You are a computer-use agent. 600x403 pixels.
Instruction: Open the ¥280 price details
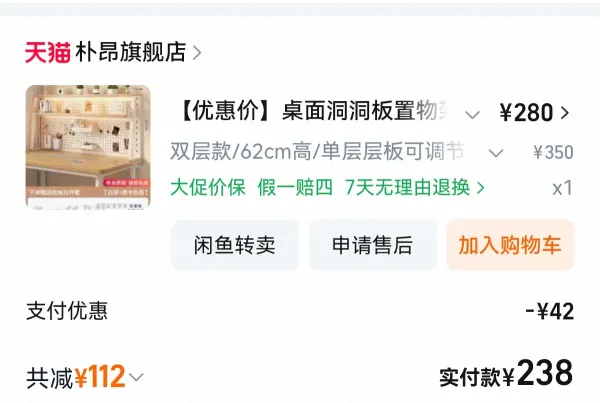526,113
